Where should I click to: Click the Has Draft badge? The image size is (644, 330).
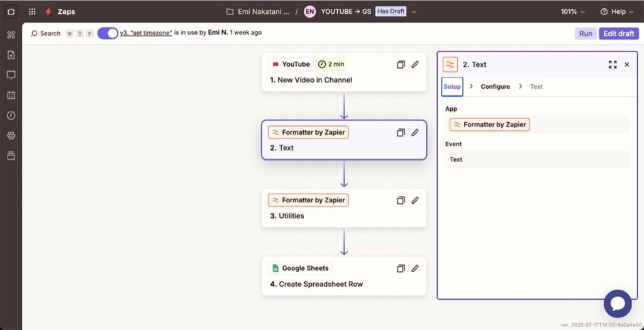[x=391, y=11]
